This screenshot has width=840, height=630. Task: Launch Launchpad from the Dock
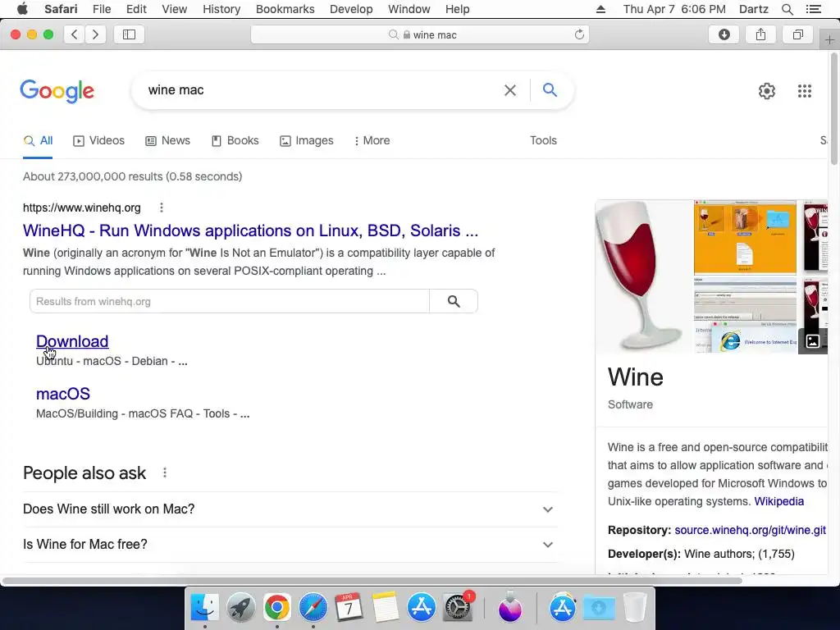(x=240, y=607)
